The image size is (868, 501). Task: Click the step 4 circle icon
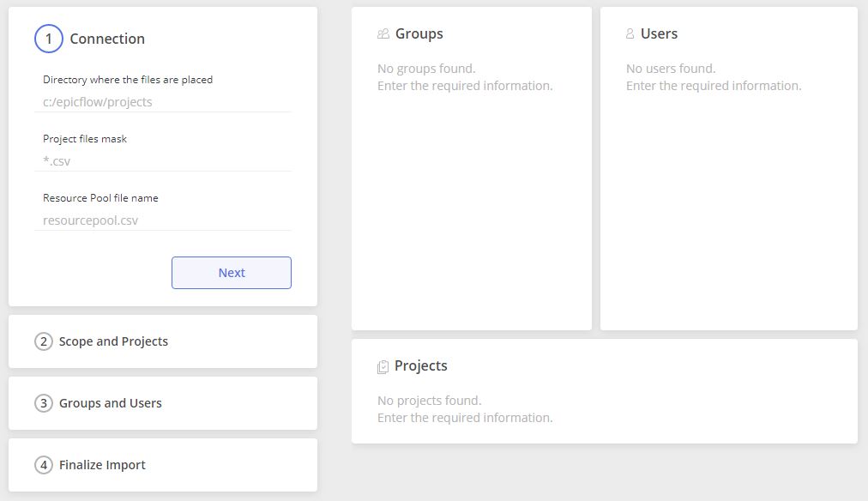(x=44, y=465)
